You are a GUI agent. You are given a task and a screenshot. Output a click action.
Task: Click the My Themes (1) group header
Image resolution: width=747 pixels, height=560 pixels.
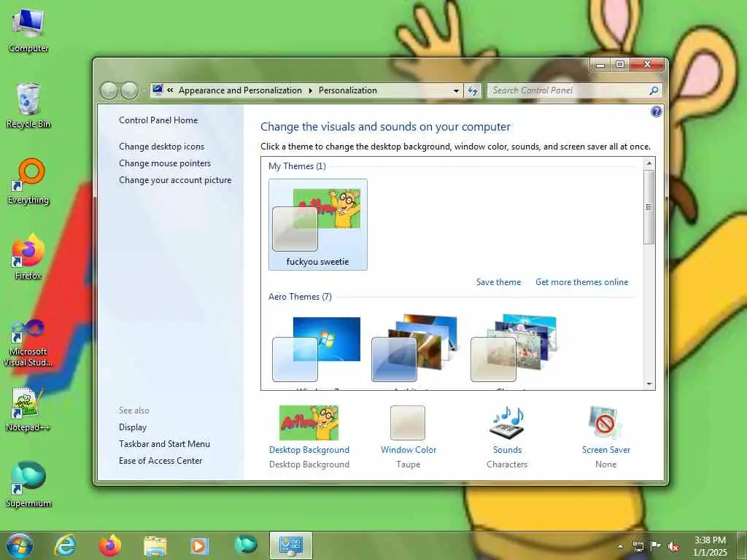pos(297,166)
